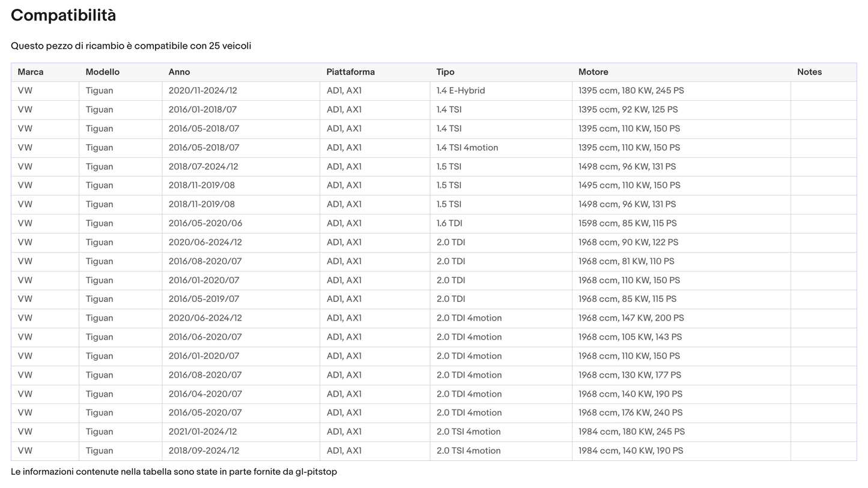Click the gl-pitstop information footnote

click(x=174, y=472)
